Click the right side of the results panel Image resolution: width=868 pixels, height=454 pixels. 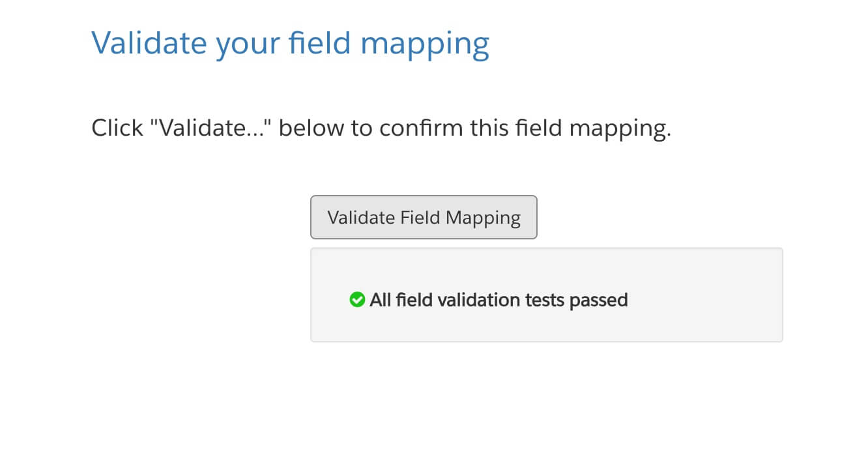tap(749, 295)
